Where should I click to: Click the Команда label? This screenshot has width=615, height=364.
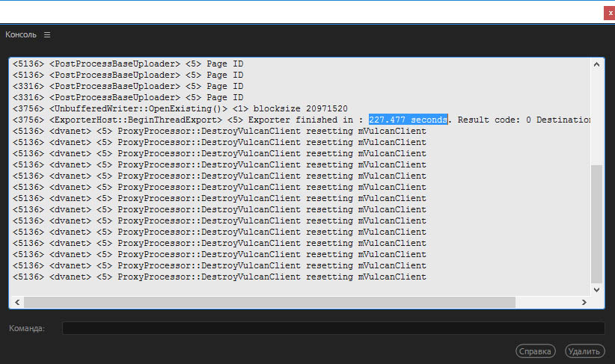(x=27, y=328)
